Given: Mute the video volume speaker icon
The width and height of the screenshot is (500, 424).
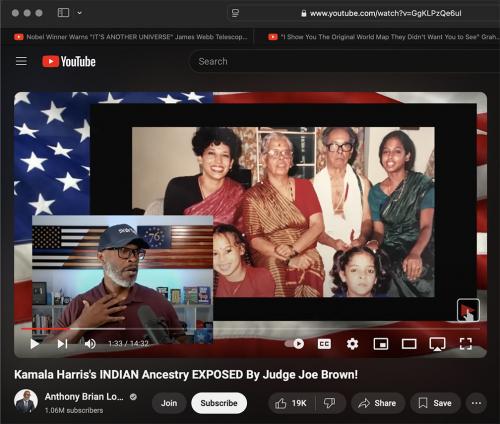Looking at the screenshot, I should tap(90, 344).
